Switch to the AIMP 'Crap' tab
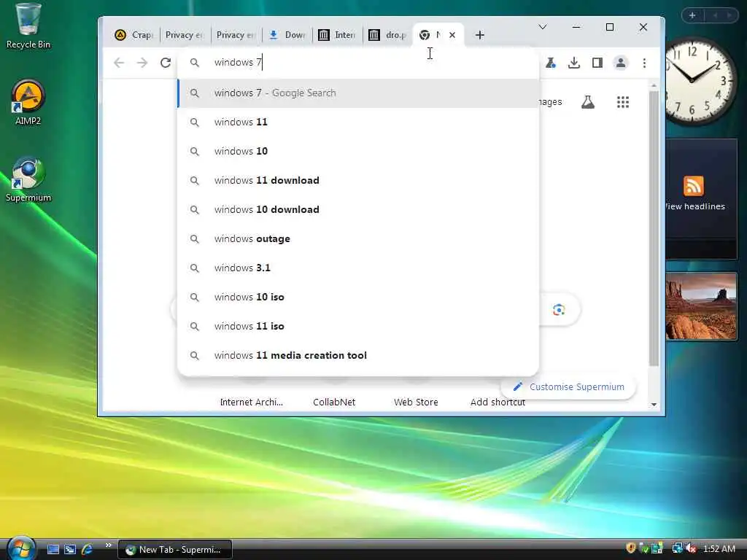This screenshot has height=560, width=747. coord(134,35)
